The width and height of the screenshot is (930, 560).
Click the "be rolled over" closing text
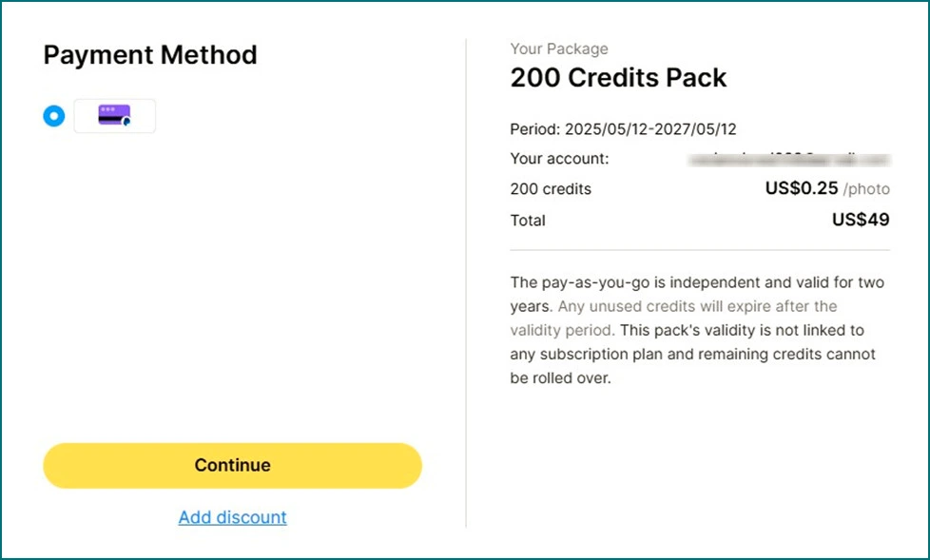point(560,377)
